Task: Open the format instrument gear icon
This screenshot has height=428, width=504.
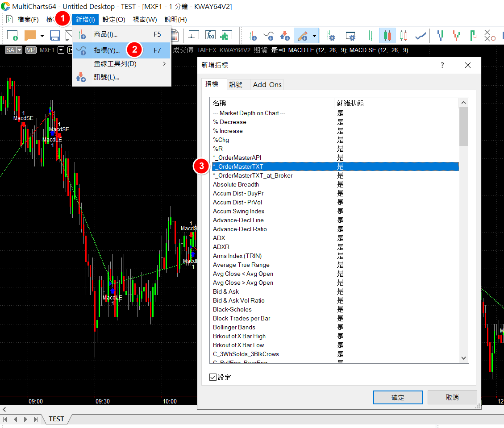Action: coord(331,36)
